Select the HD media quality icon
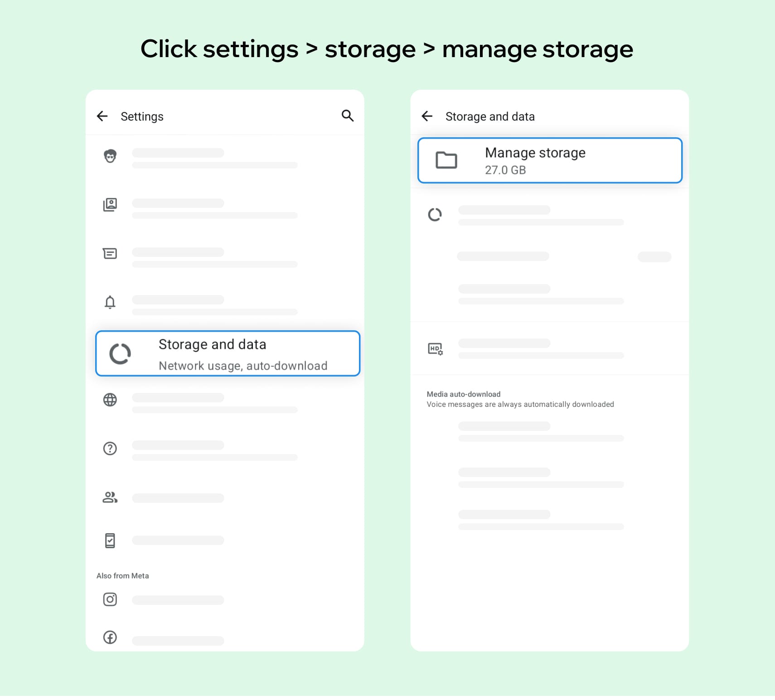The width and height of the screenshot is (775, 700). [x=435, y=348]
